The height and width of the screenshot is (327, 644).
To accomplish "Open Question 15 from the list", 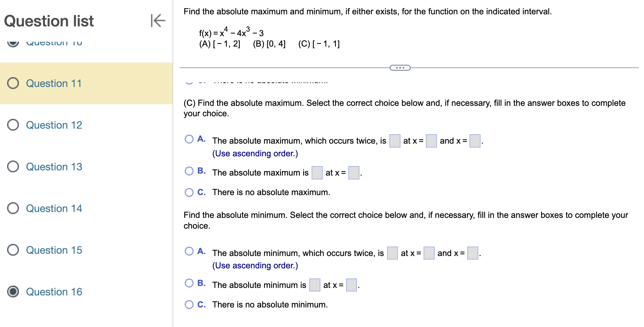I will [x=54, y=250].
